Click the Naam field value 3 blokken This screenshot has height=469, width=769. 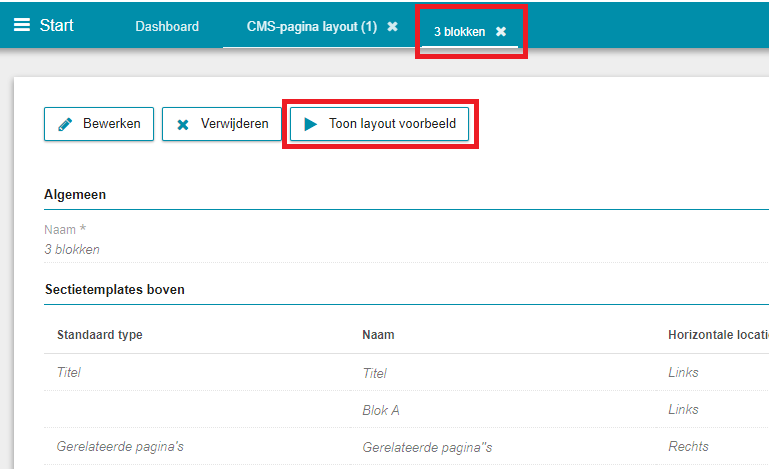pyautogui.click(x=72, y=250)
